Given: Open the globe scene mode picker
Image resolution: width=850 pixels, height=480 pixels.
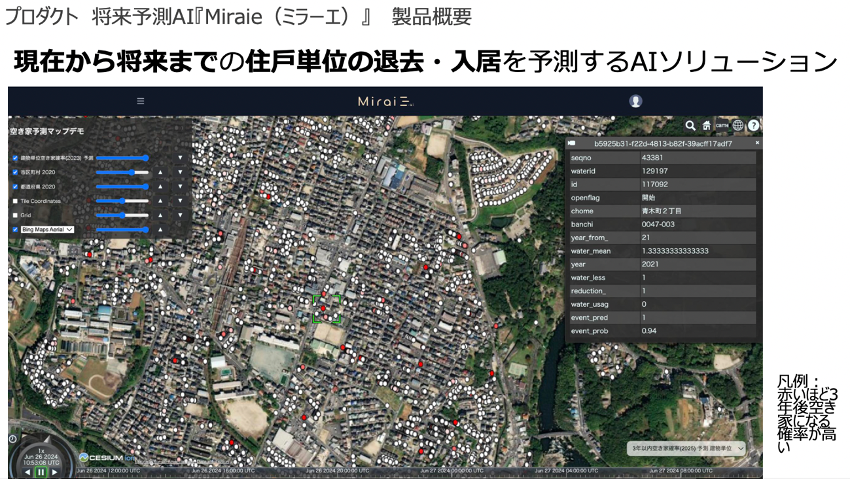Looking at the screenshot, I should click(x=738, y=126).
